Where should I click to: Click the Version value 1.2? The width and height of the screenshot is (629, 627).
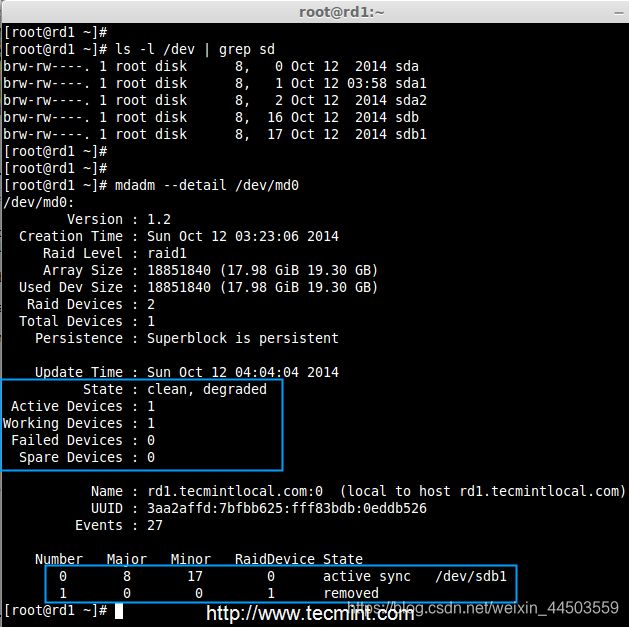[159, 219]
